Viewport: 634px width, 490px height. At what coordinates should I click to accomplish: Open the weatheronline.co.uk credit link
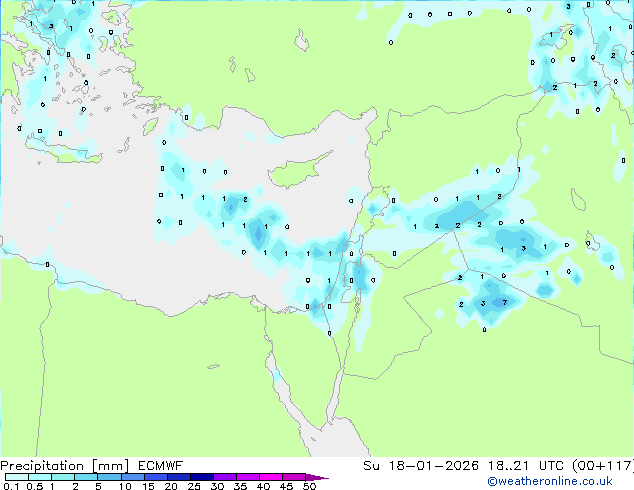[550, 481]
